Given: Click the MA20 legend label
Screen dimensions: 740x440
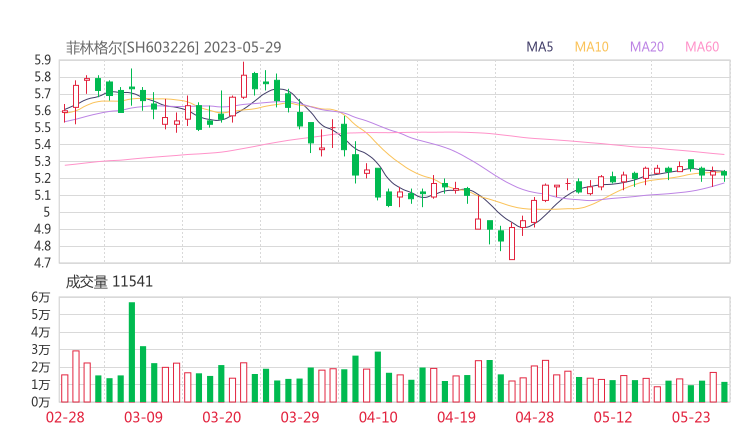Looking at the screenshot, I should [x=647, y=47].
